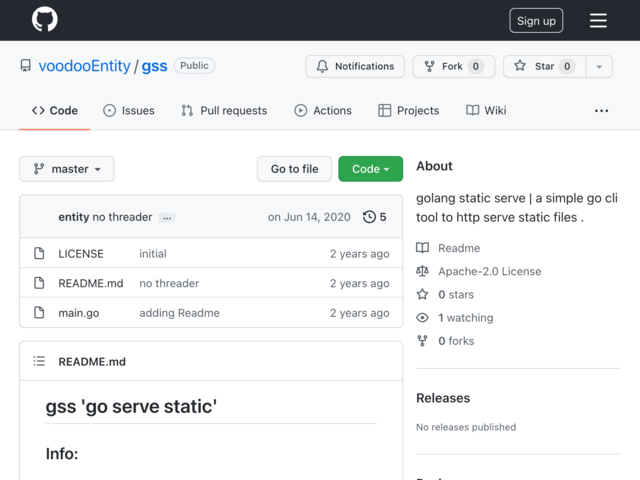Image resolution: width=640 pixels, height=480 pixels.
Task: Fork the repository with Fork button
Action: [x=454, y=67]
